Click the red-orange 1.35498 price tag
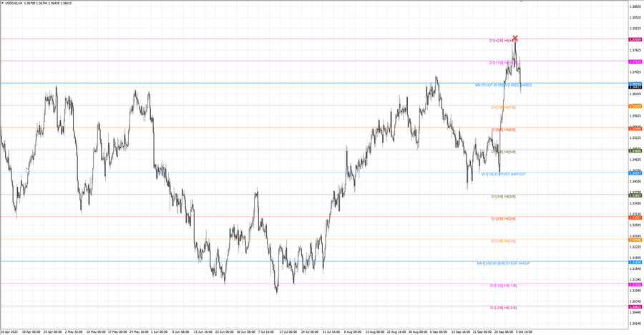This screenshot has height=335, width=644. [635, 129]
